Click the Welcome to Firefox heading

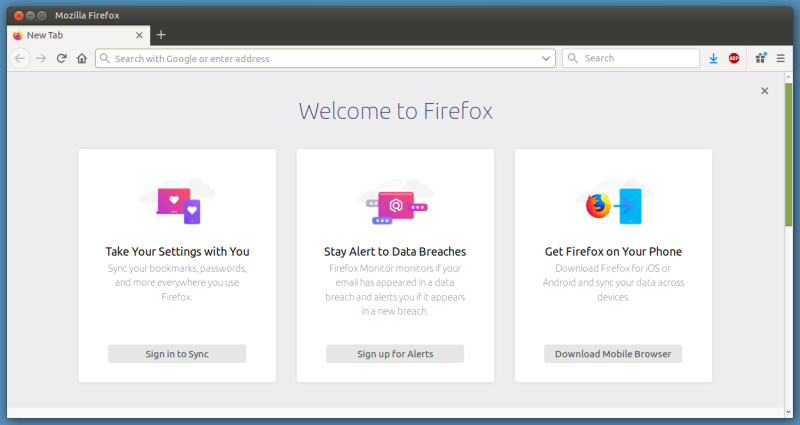[x=395, y=111]
